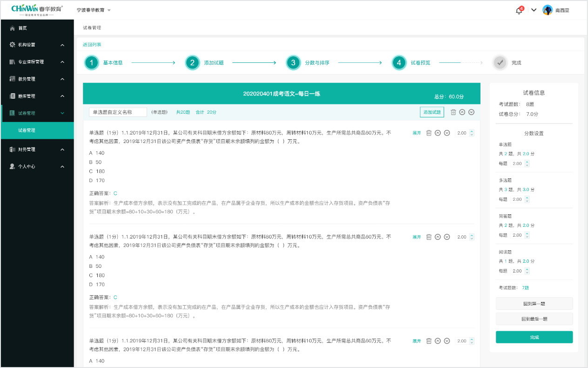
Task: Move the single-choice section down in header
Action: (x=471, y=112)
